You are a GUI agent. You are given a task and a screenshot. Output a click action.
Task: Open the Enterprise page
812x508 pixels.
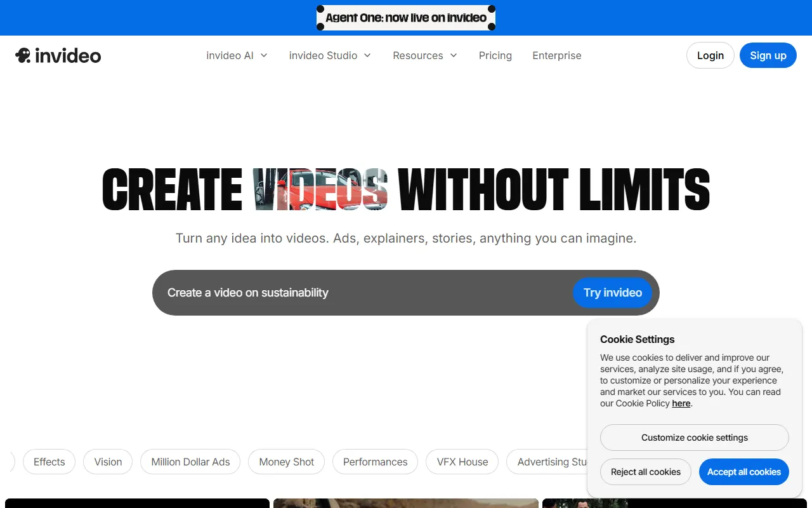(557, 56)
